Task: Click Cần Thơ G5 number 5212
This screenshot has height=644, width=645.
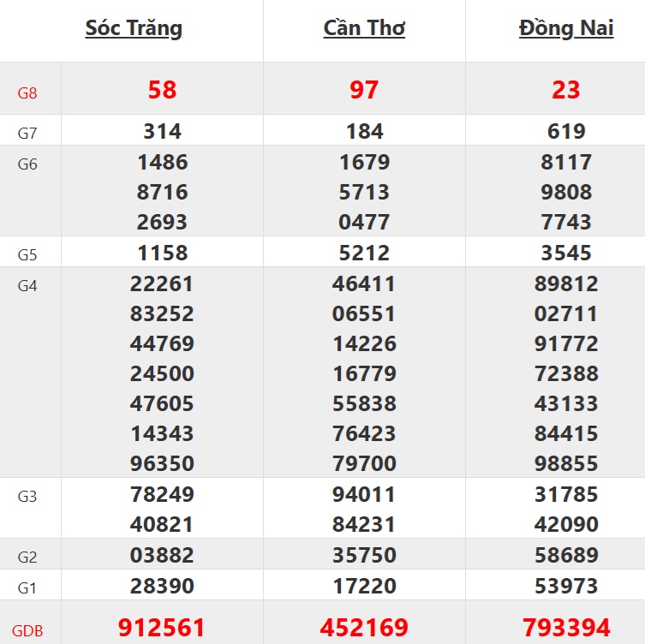Action: coord(364,253)
